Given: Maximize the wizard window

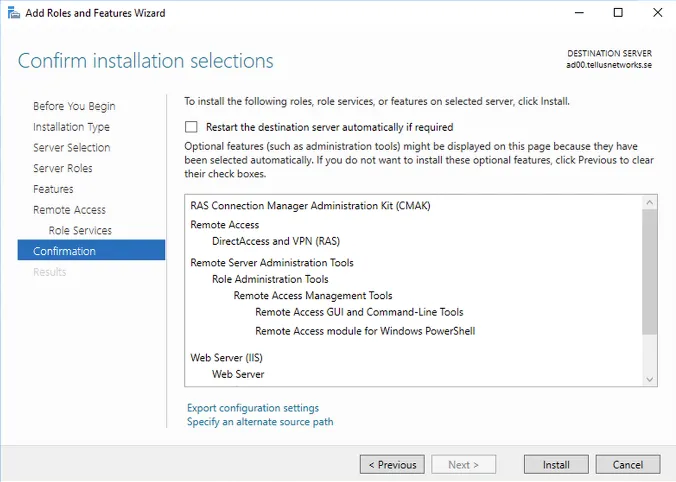Looking at the screenshot, I should click(x=618, y=13).
